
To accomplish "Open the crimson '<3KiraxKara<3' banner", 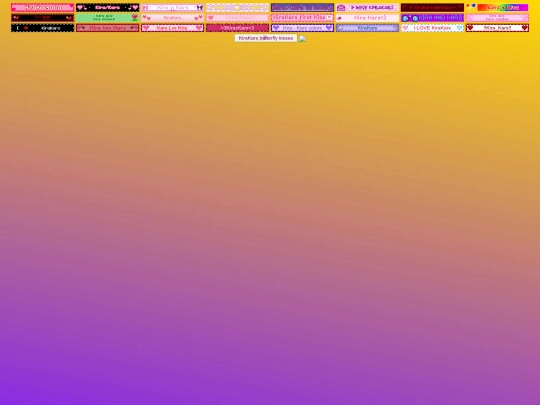I will (237, 28).
